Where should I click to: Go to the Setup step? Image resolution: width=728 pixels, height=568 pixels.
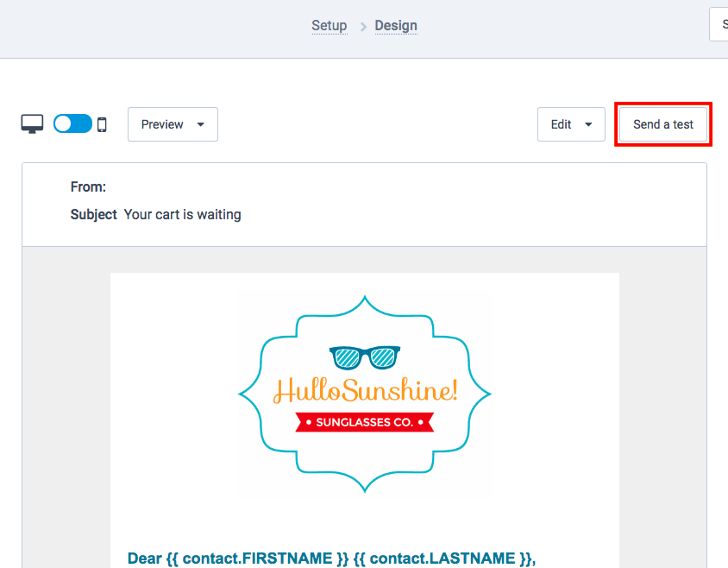click(x=329, y=26)
